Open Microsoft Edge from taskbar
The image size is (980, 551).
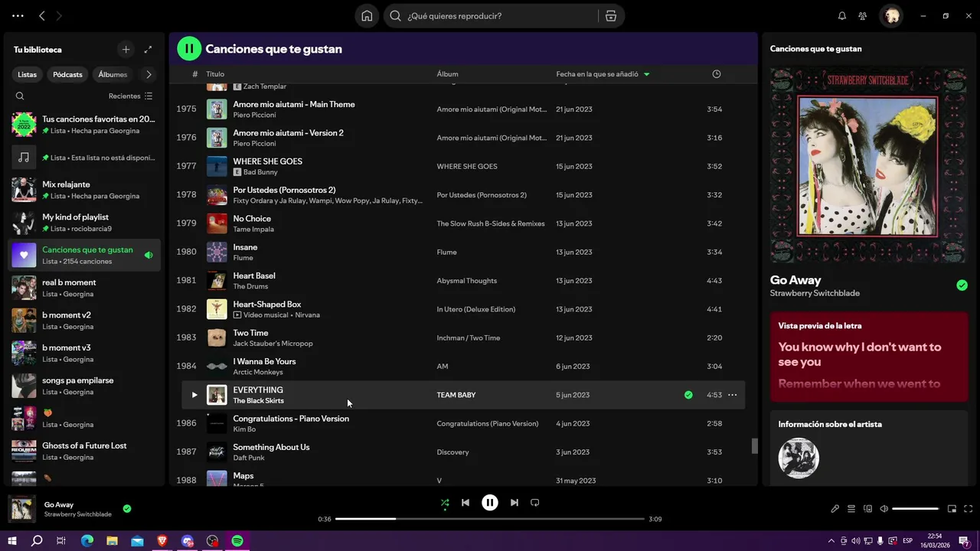[x=87, y=541]
